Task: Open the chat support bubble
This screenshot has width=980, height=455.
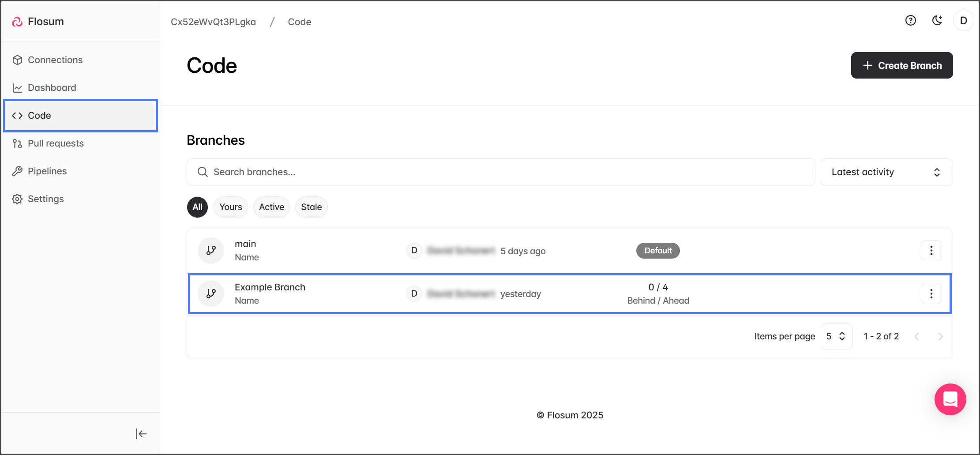Action: coord(950,399)
